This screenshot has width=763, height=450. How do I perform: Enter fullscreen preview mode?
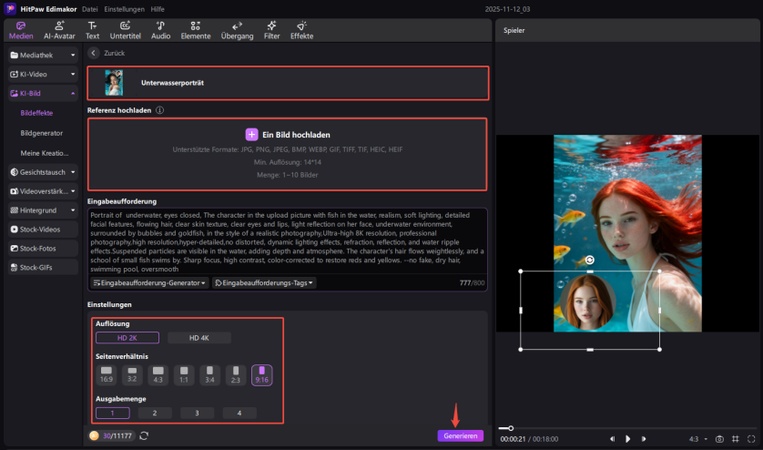(x=751, y=439)
